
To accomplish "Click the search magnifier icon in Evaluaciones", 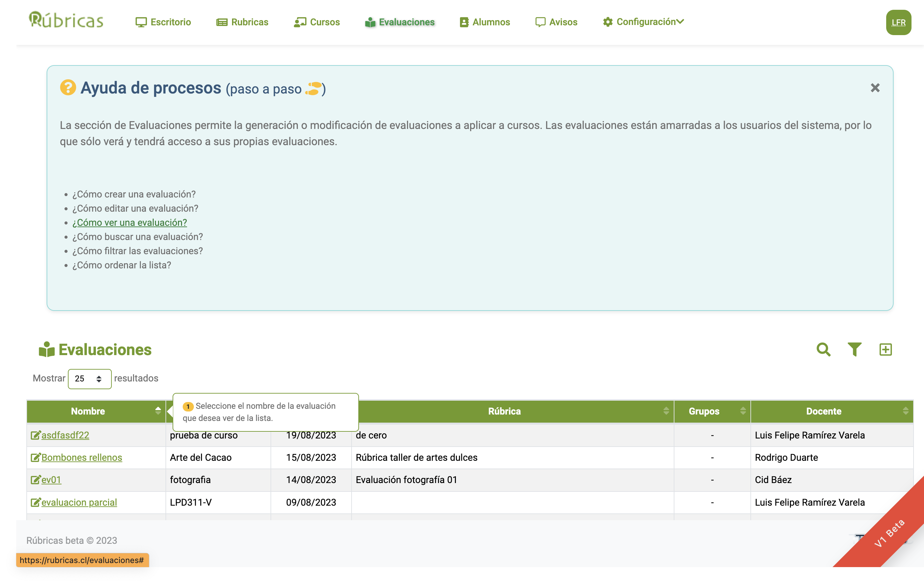I will tap(823, 349).
